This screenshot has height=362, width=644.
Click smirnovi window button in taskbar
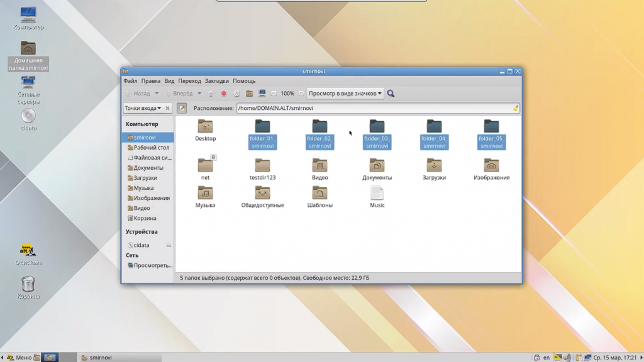[121, 358]
